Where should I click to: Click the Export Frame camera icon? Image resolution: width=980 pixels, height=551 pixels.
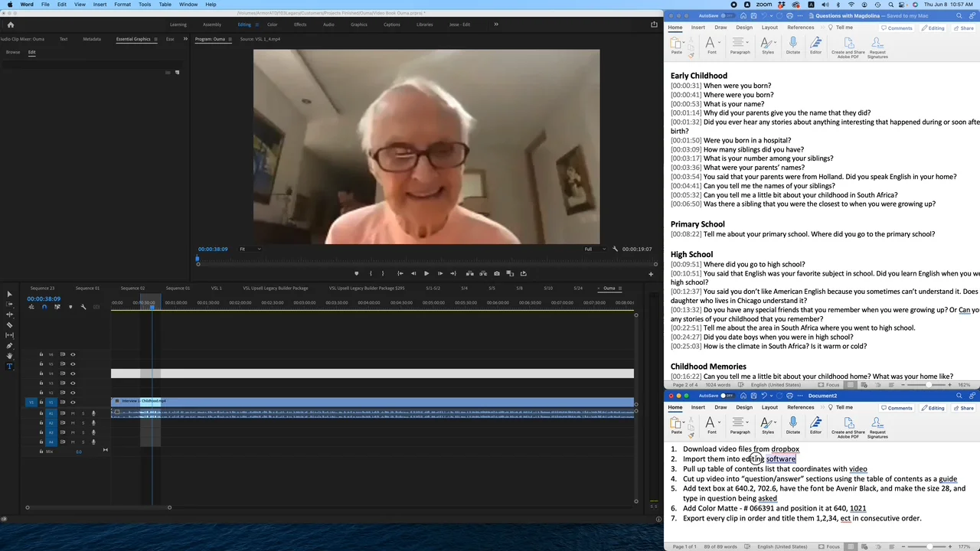tap(497, 273)
